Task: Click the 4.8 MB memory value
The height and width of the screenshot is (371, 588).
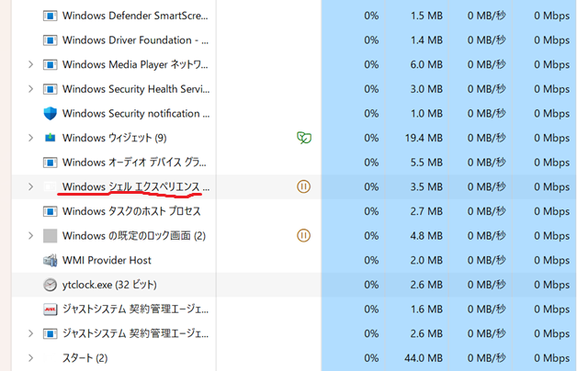Action: click(426, 236)
